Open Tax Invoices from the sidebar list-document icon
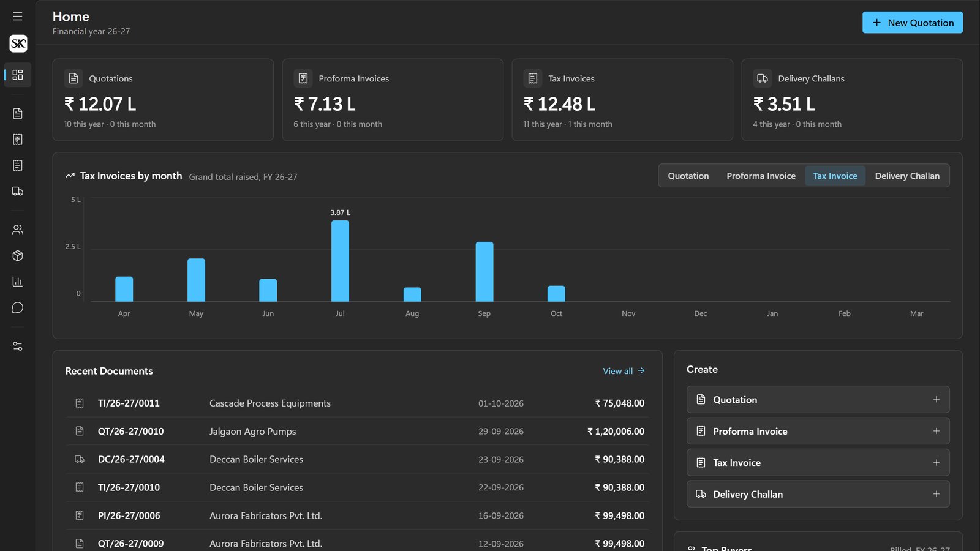Image resolution: width=980 pixels, height=551 pixels. pyautogui.click(x=18, y=165)
